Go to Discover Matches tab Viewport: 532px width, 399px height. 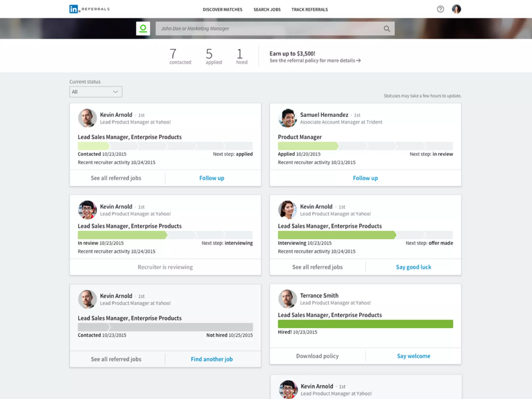point(222,10)
